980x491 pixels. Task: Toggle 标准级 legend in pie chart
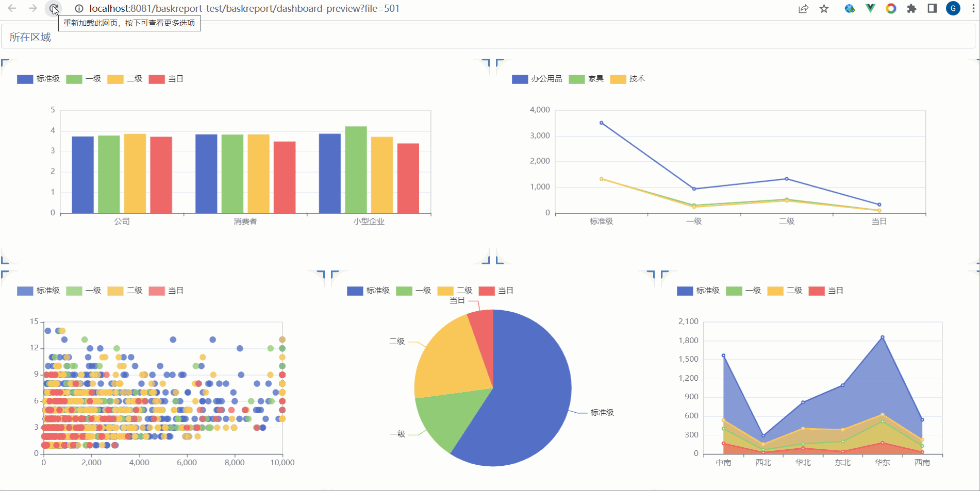click(x=368, y=291)
